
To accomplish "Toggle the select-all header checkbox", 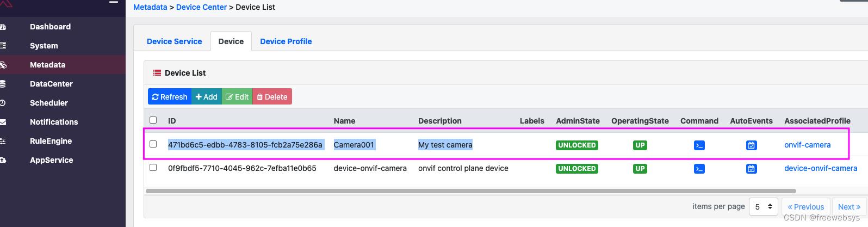I will click(x=153, y=120).
